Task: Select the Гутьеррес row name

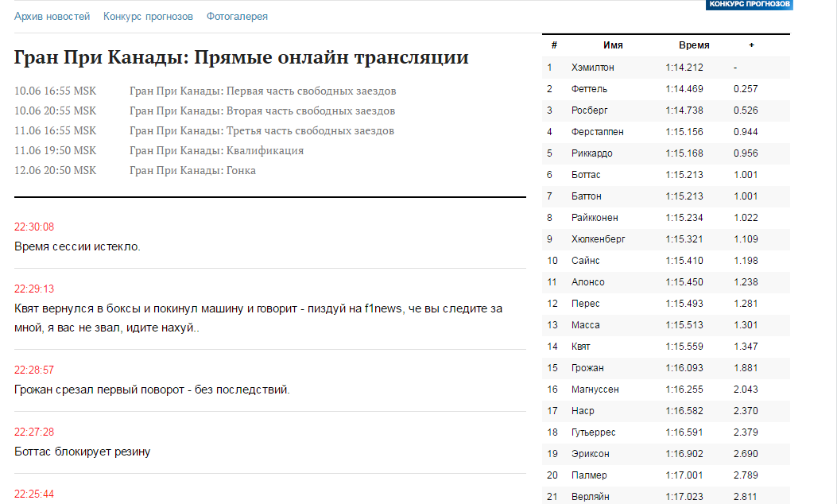Action: [593, 432]
